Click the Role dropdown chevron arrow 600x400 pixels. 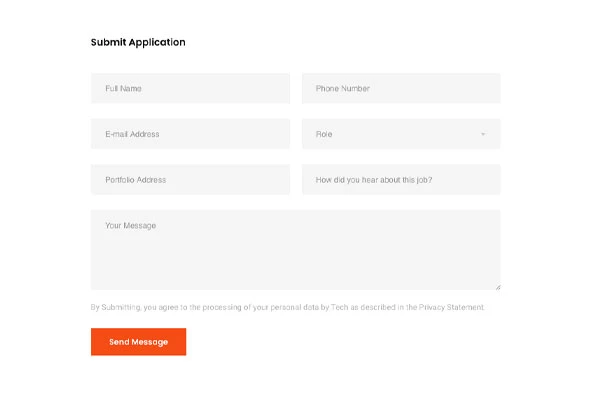pos(482,134)
